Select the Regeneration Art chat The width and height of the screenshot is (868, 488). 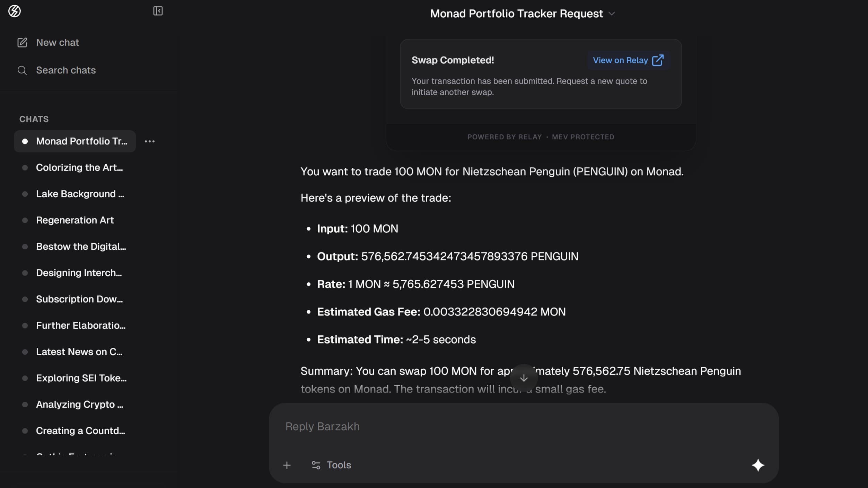pos(75,220)
